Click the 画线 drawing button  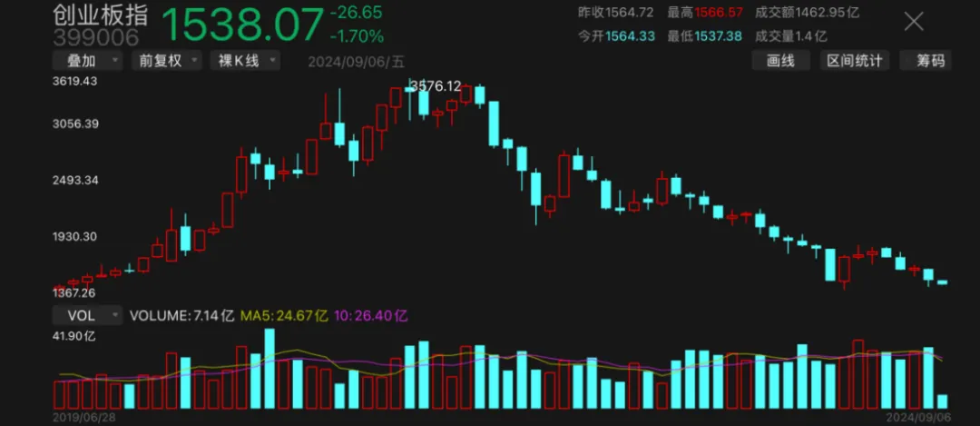pyautogui.click(x=781, y=61)
